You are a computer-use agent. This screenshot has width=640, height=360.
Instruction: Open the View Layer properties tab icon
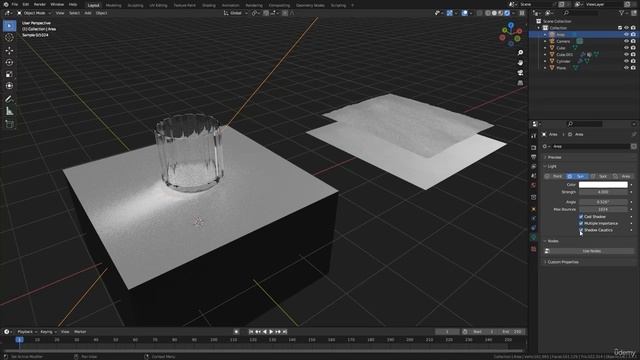pyautogui.click(x=533, y=166)
